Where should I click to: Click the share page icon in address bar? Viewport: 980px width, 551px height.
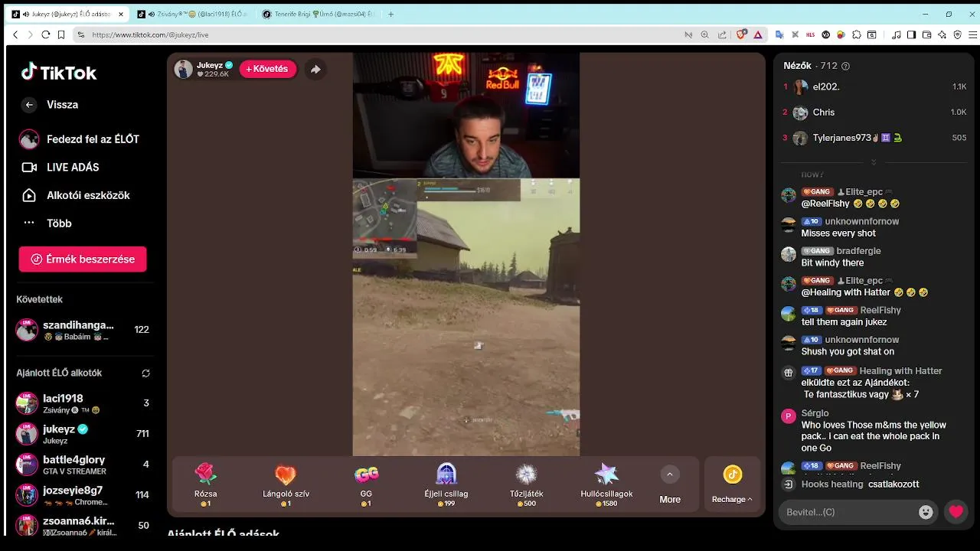click(x=722, y=34)
